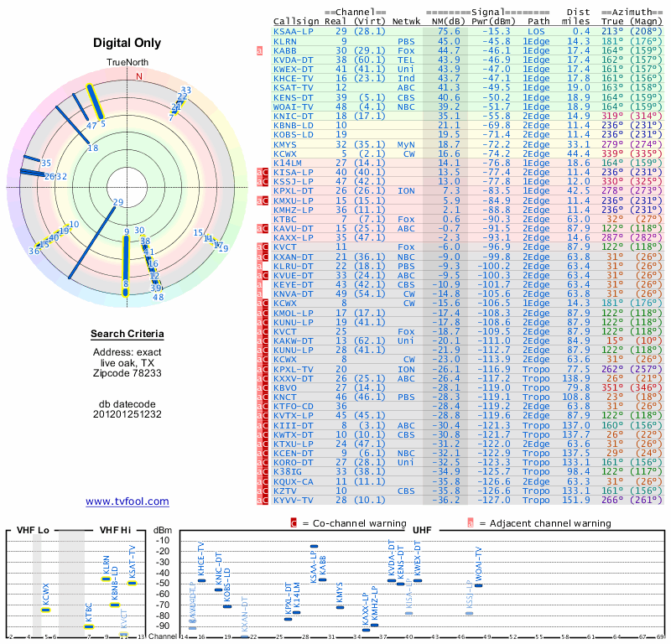The image size is (671, 644).
Task: Click the 'Netwk' column header
Action: [406, 22]
